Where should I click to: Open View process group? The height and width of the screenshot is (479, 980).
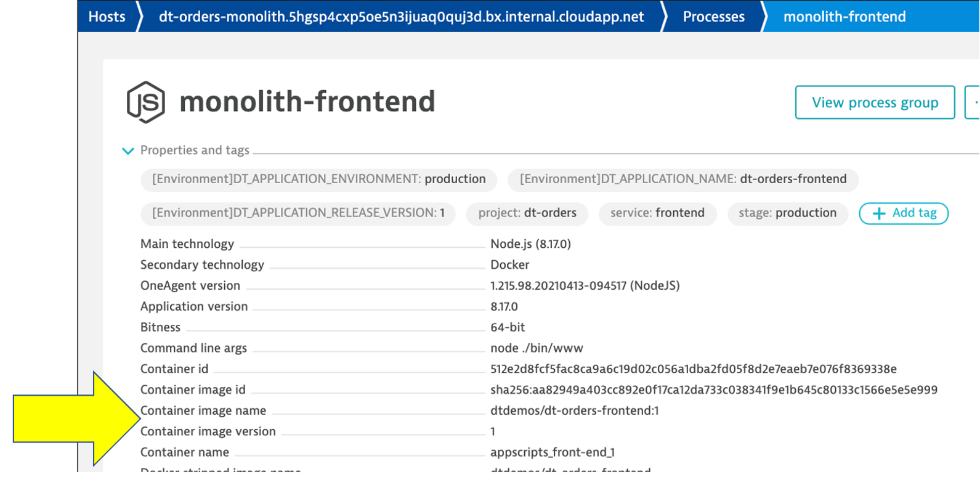tap(875, 102)
